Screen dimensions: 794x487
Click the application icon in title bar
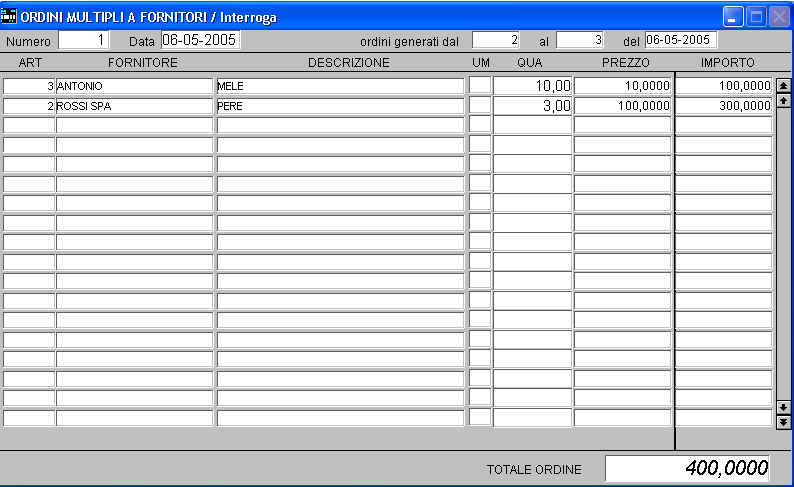tap(9, 17)
